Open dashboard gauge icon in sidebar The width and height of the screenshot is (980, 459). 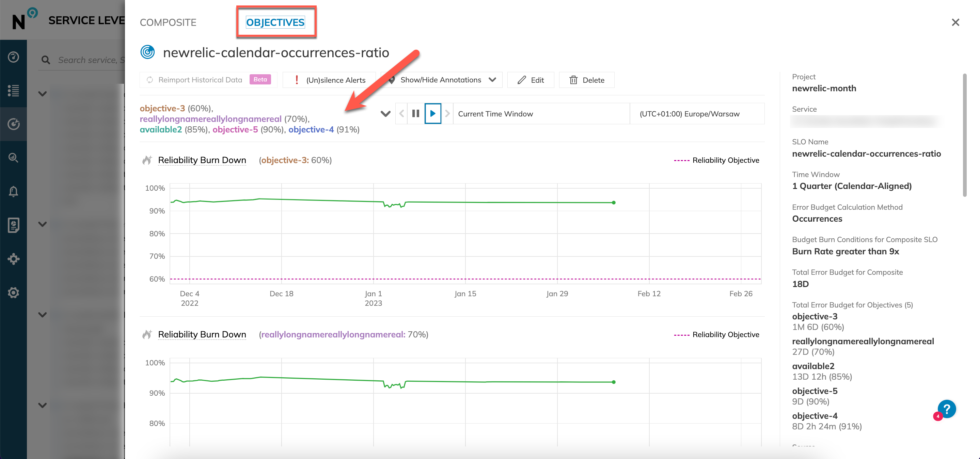point(13,57)
